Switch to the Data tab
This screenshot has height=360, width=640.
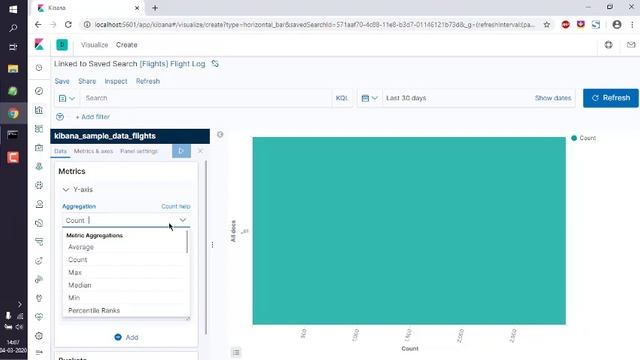click(x=60, y=151)
